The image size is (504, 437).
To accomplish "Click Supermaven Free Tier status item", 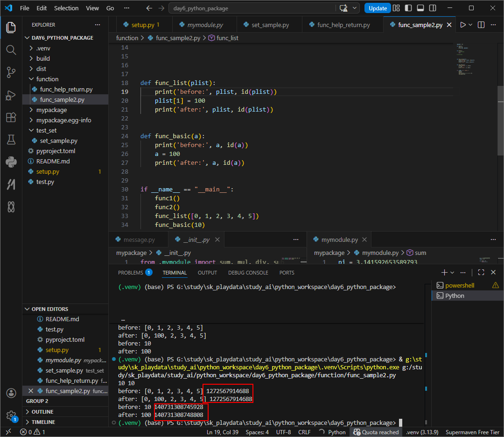I will (x=472, y=432).
